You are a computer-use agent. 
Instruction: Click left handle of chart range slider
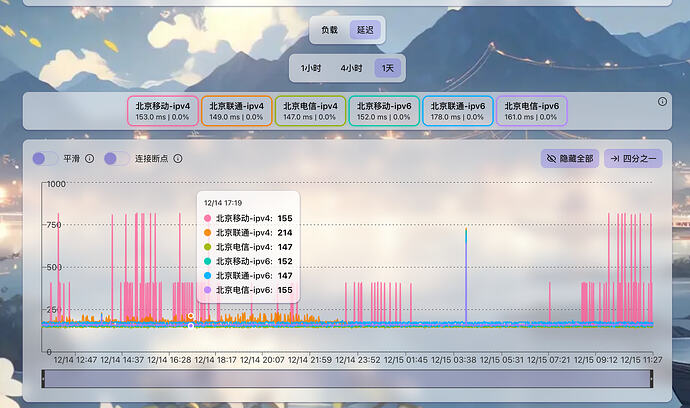click(x=43, y=379)
